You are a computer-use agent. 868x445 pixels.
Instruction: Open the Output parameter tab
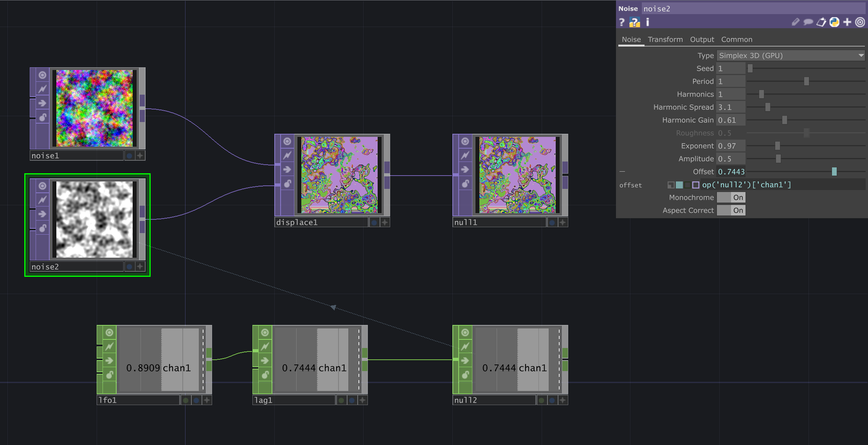(702, 39)
